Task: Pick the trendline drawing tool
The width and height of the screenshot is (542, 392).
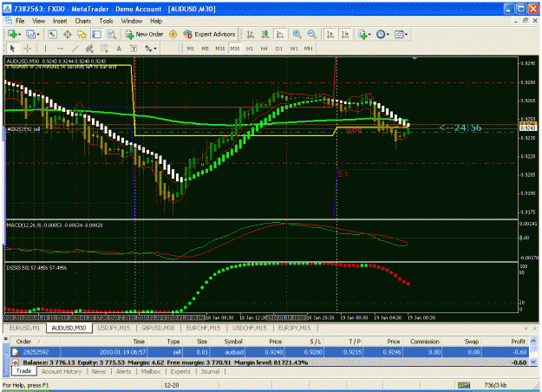Action: click(75, 49)
